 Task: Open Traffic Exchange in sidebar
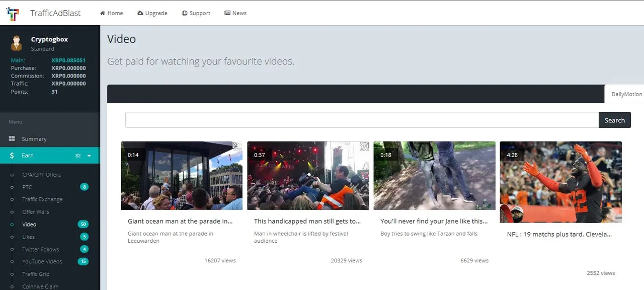tap(42, 199)
